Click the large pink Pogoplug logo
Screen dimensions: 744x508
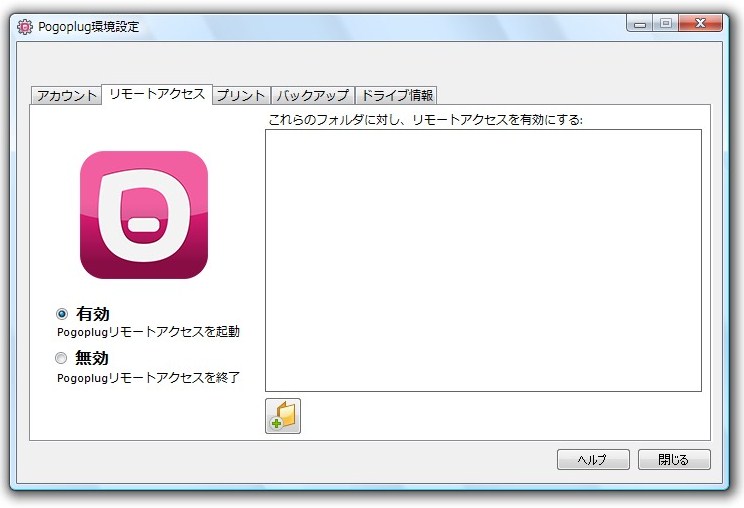[144, 215]
